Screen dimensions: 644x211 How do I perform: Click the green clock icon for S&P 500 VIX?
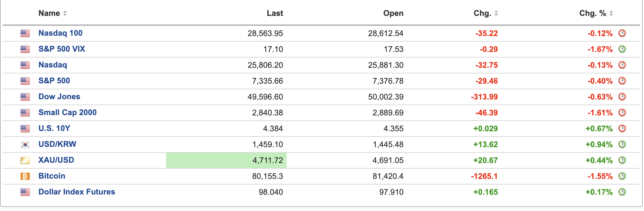pos(622,49)
